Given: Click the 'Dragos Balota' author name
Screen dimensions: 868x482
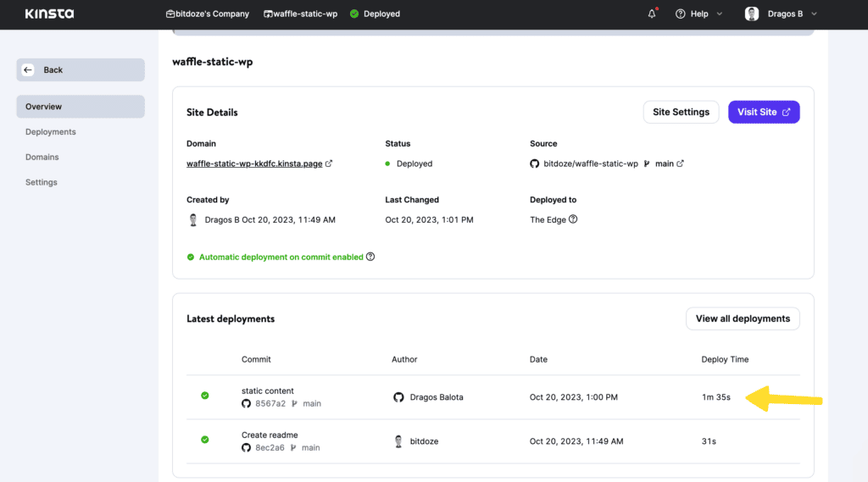Looking at the screenshot, I should tap(437, 397).
